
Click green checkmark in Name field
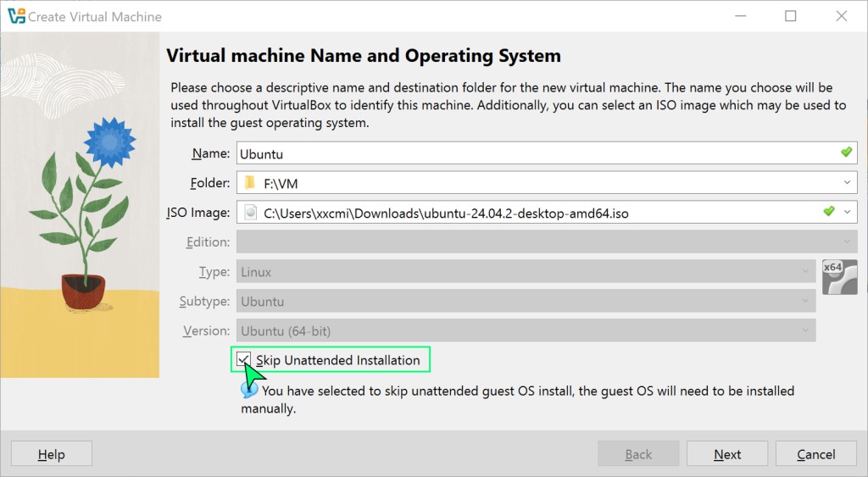(846, 153)
